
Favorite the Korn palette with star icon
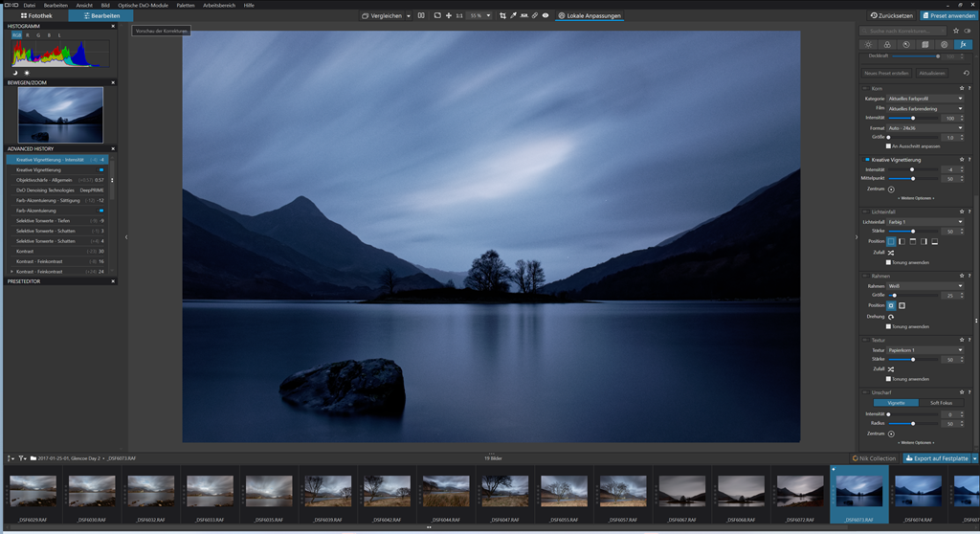[x=961, y=88]
